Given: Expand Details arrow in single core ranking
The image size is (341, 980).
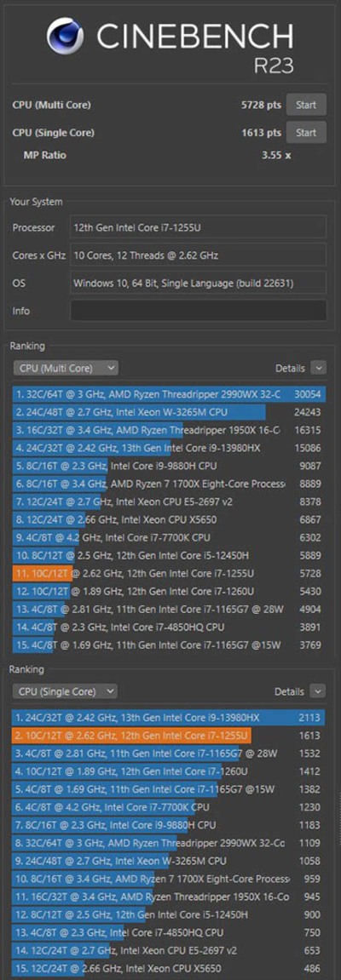Looking at the screenshot, I should point(319,691).
